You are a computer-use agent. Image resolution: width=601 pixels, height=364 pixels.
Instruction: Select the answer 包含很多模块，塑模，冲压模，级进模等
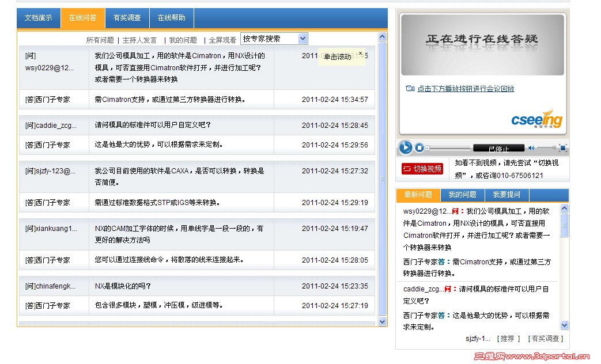[x=159, y=305]
